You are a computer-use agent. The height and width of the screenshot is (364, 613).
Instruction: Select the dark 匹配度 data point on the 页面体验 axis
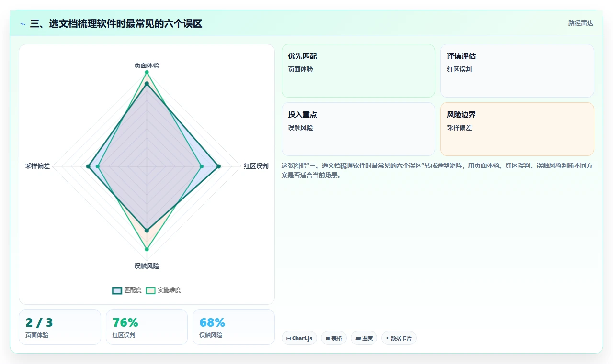pyautogui.click(x=147, y=84)
